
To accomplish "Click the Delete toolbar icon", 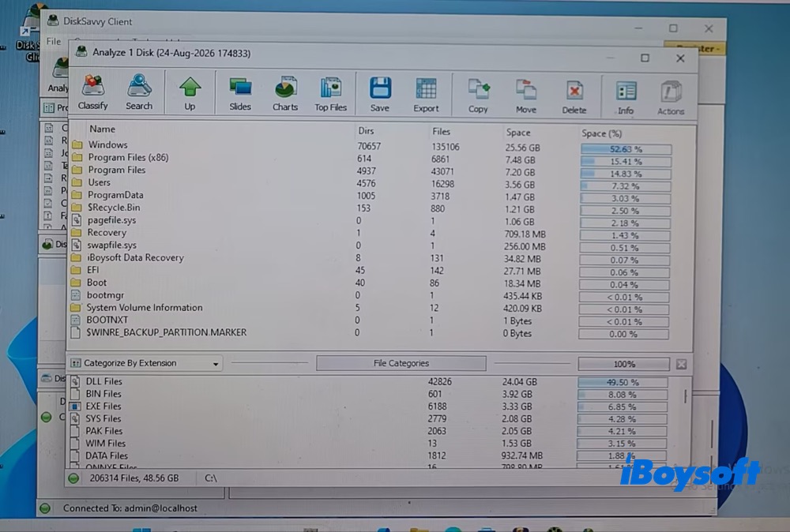I will click(x=574, y=96).
